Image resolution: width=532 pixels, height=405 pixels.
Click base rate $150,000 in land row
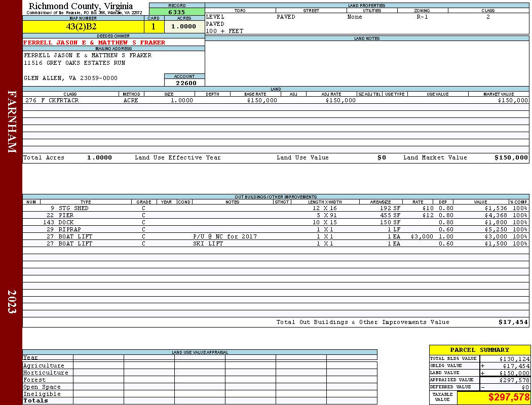coord(262,100)
